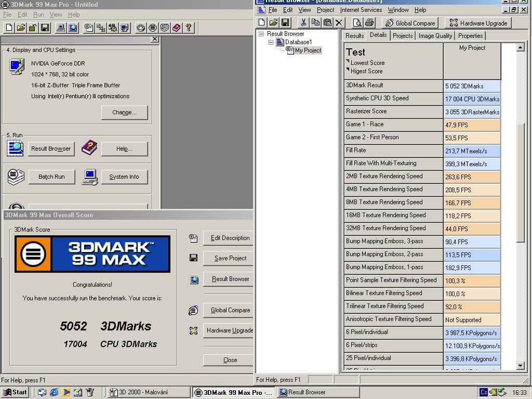
Task: Open Internet Services menu
Action: [x=361, y=10]
